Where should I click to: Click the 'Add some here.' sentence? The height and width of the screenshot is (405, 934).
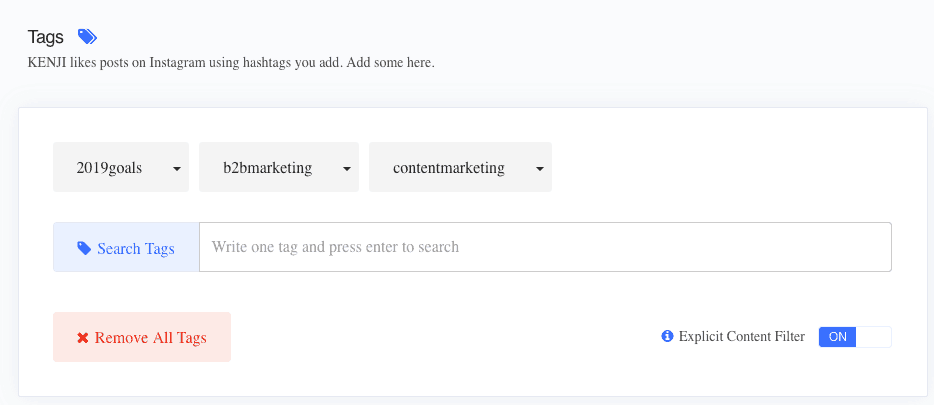coord(391,63)
